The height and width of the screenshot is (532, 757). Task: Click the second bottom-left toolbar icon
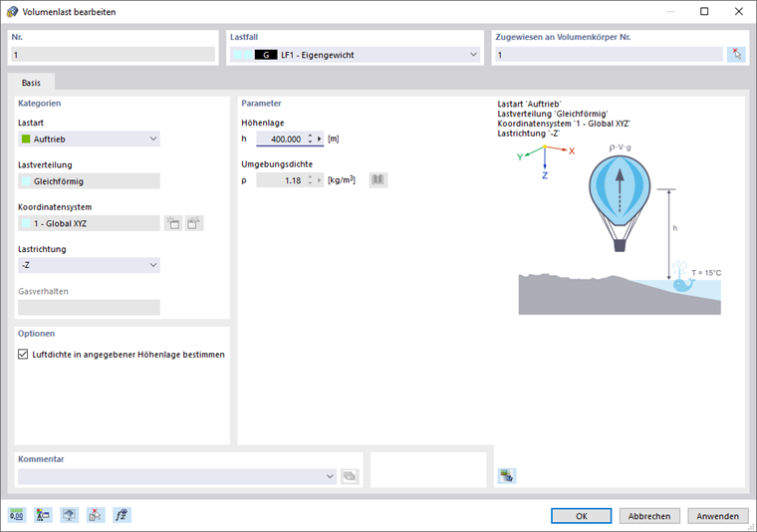(x=43, y=515)
